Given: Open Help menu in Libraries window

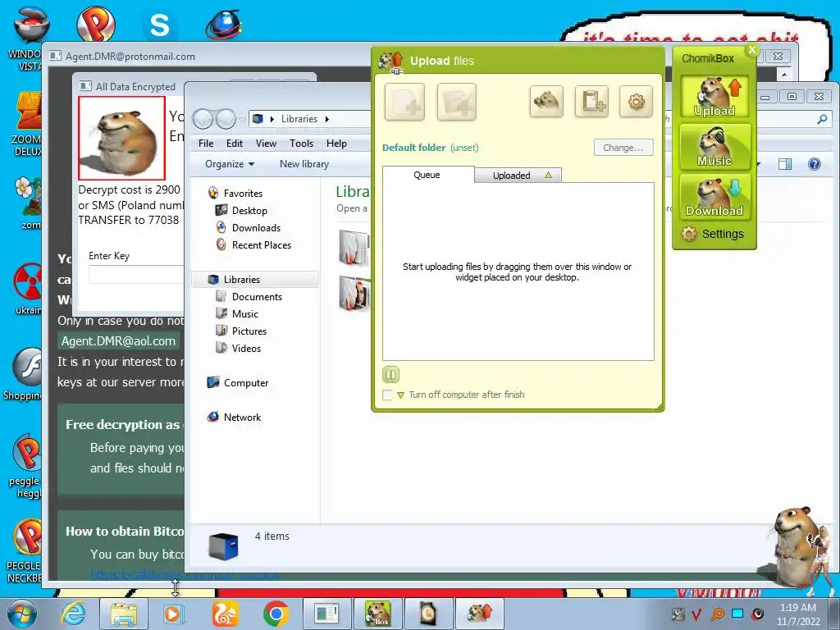Looking at the screenshot, I should point(336,144).
